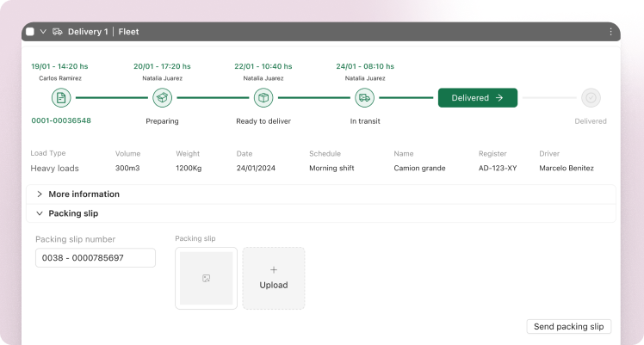Click the Marcelo Benitez driver value

[567, 168]
